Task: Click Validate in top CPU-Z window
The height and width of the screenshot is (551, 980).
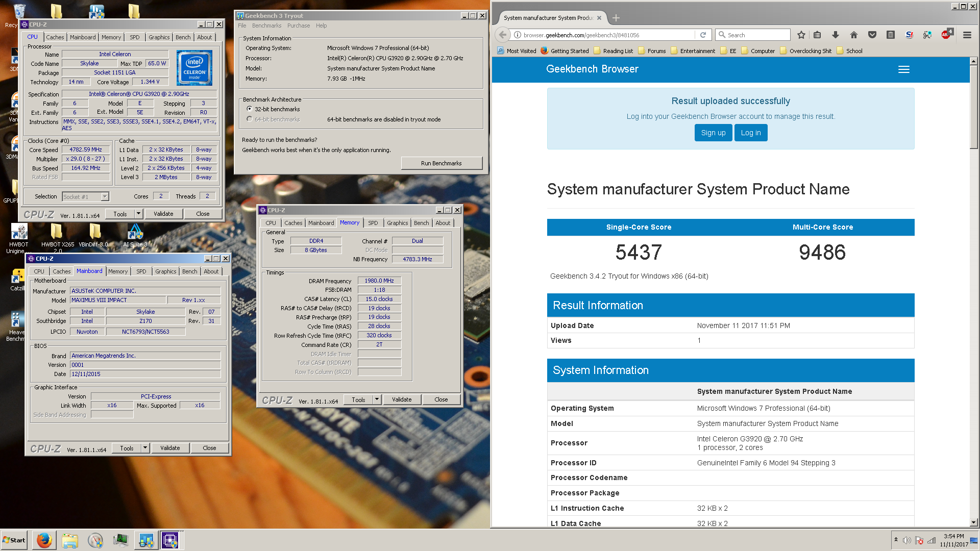Action: point(163,214)
